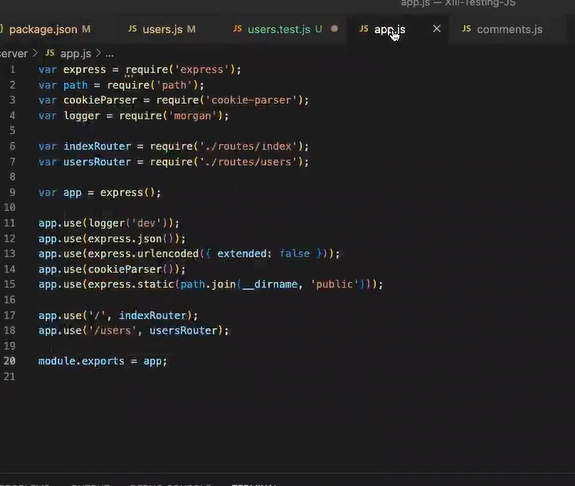Click './routes/users' string on line 7

click(x=248, y=162)
